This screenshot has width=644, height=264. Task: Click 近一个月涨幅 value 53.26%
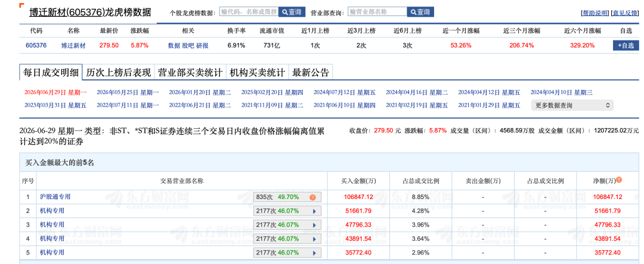pyautogui.click(x=461, y=45)
